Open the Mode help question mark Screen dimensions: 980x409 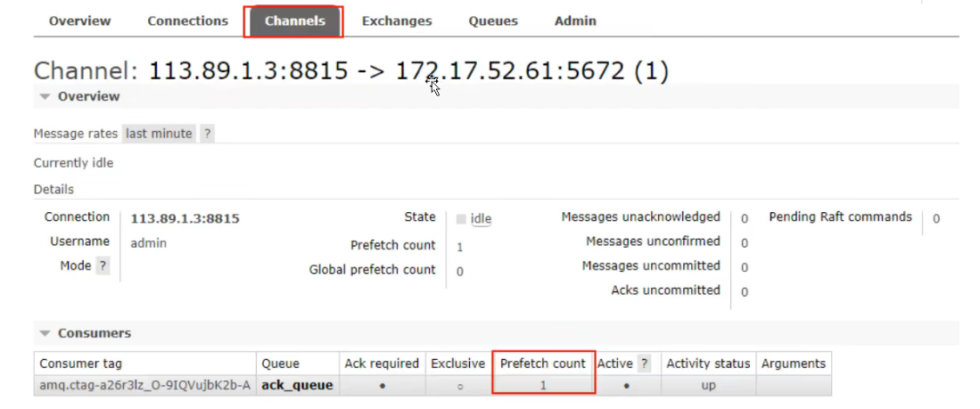[103, 266]
